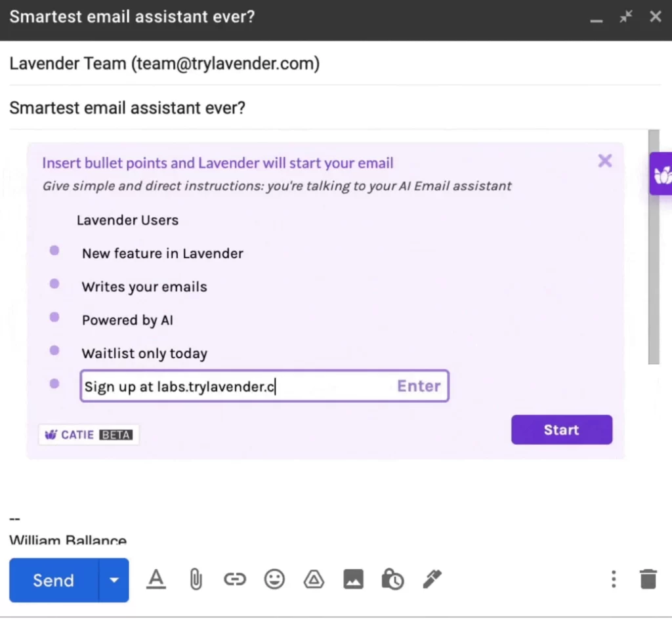Click Enter to add the bullet point
Image resolution: width=672 pixels, height=637 pixels.
tap(419, 386)
